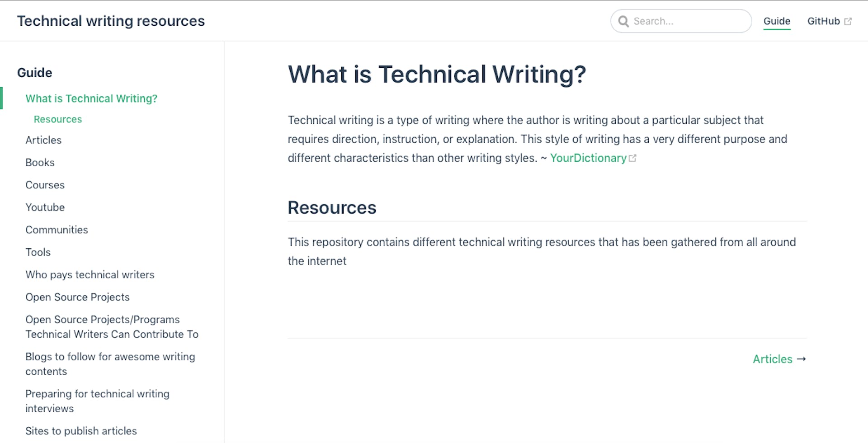
Task: Open the Resources sidebar entry
Action: [x=57, y=119]
